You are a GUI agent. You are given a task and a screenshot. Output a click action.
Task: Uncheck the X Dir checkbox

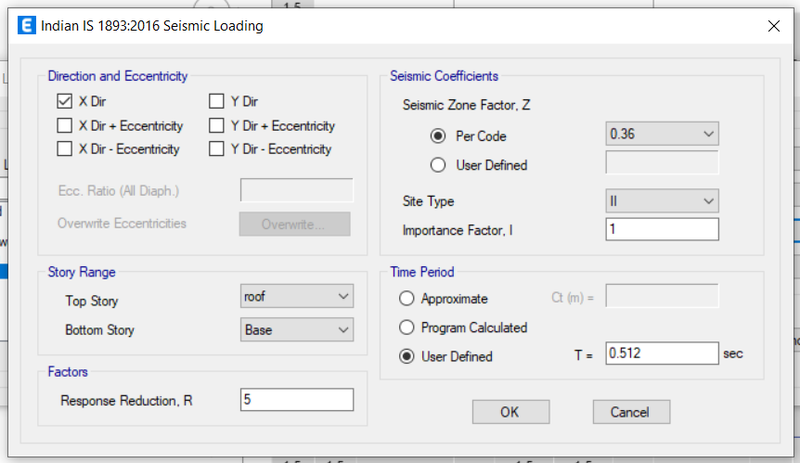click(x=64, y=101)
